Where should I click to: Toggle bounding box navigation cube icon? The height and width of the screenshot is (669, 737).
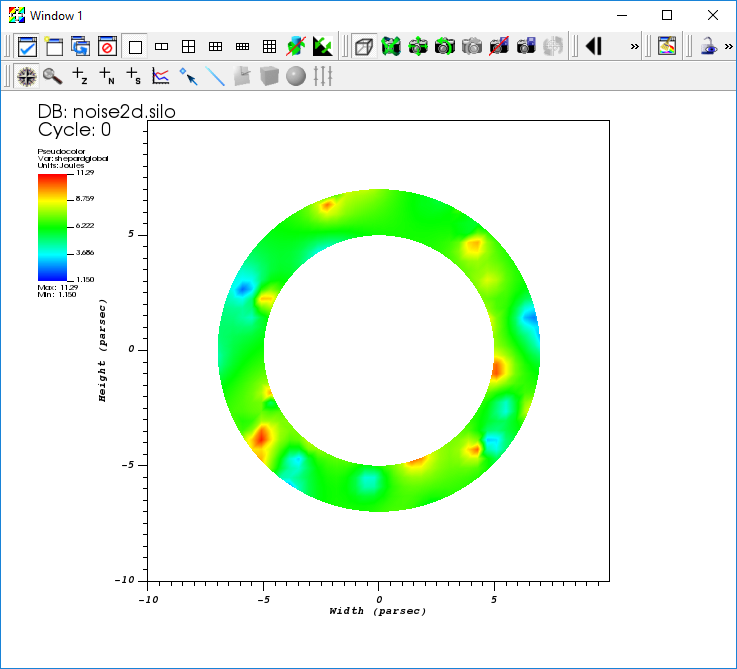364,47
